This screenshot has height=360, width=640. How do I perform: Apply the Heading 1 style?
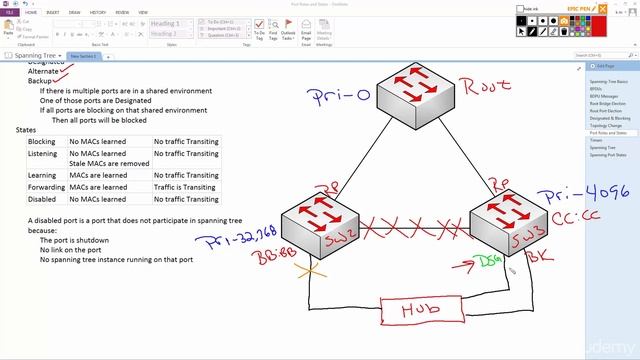[x=170, y=24]
